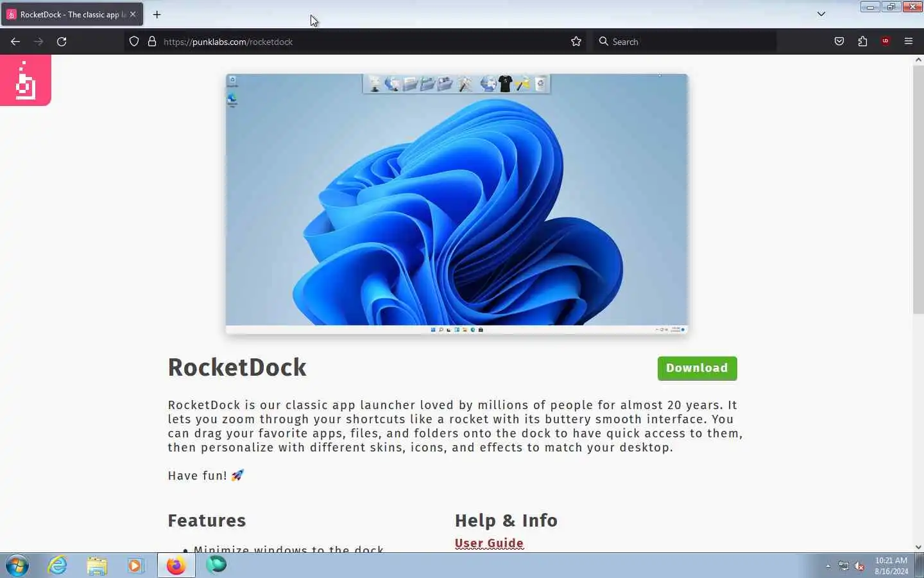924x578 pixels.
Task: Click the scrollbar down arrow
Action: (918, 547)
